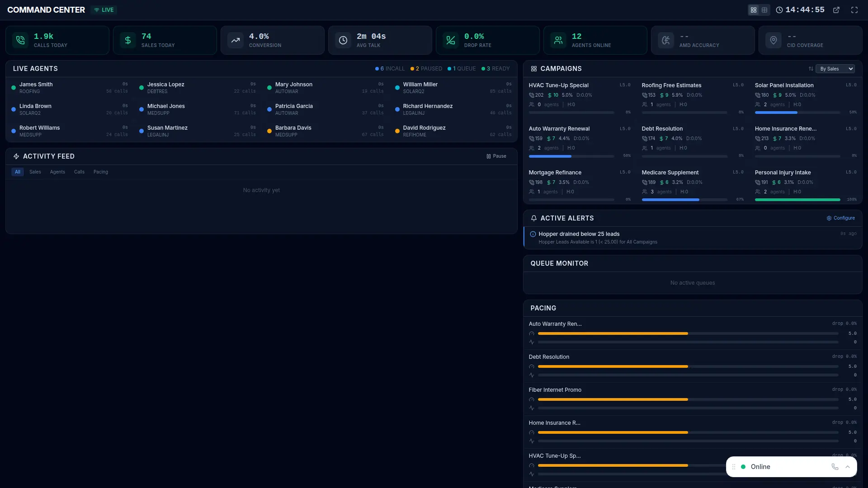868x488 pixels.
Task: Open Configure for Active Alerts
Action: [840, 218]
